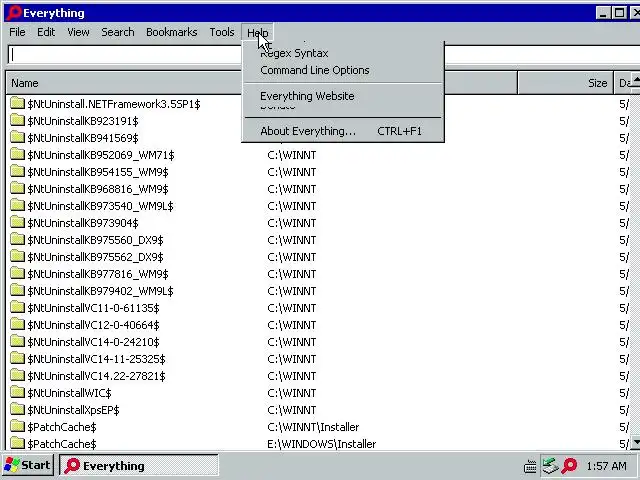
Task: Click folder icon of $NtUninstallKB968816_WM9$
Action: pos(18,189)
